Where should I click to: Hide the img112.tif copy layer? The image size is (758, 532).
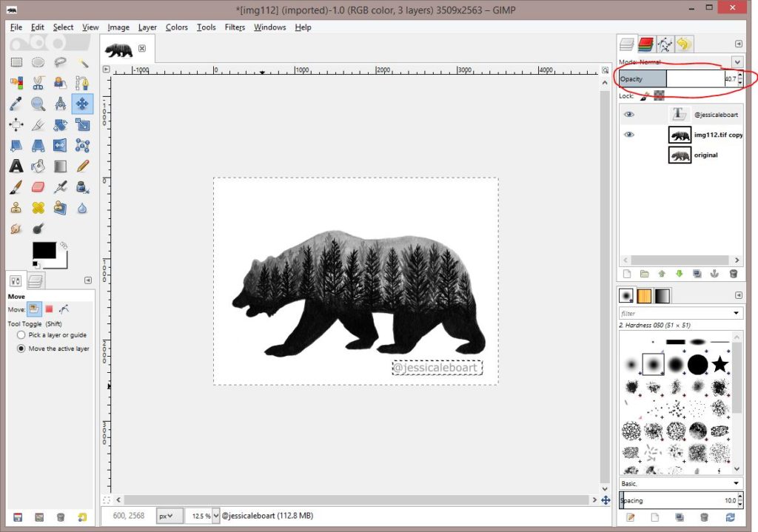pos(628,135)
